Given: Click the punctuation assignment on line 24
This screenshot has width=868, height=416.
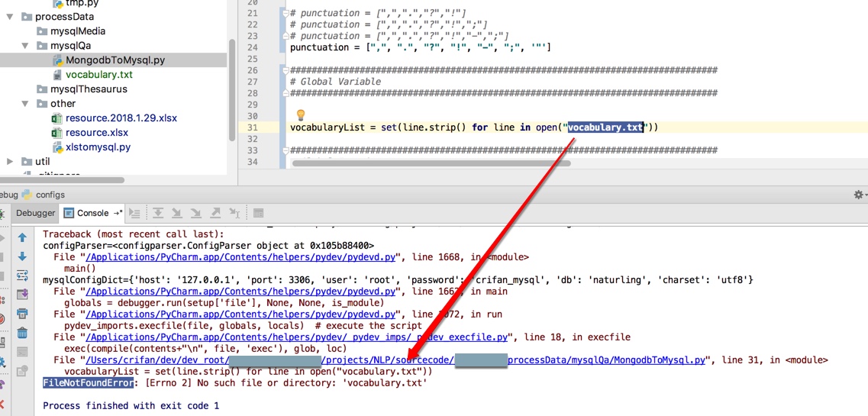Looking at the screenshot, I should 420,47.
